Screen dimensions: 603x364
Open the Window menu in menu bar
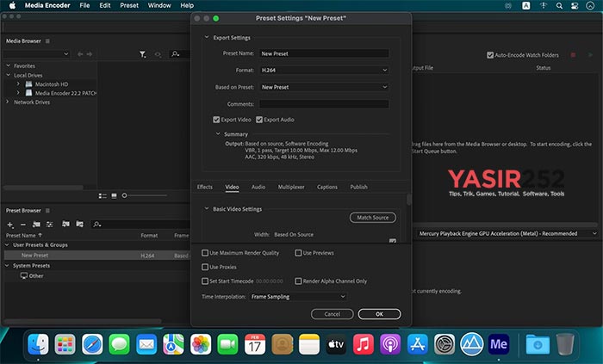159,6
